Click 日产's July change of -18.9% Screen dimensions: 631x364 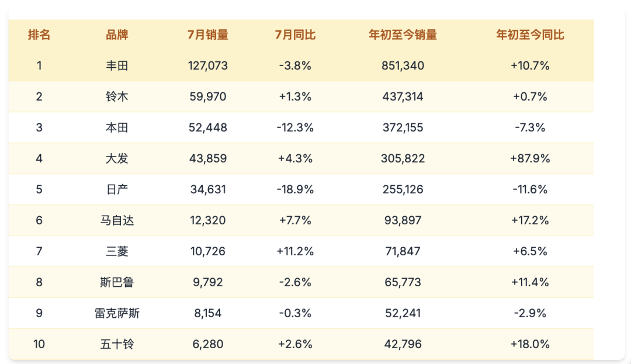tap(295, 190)
